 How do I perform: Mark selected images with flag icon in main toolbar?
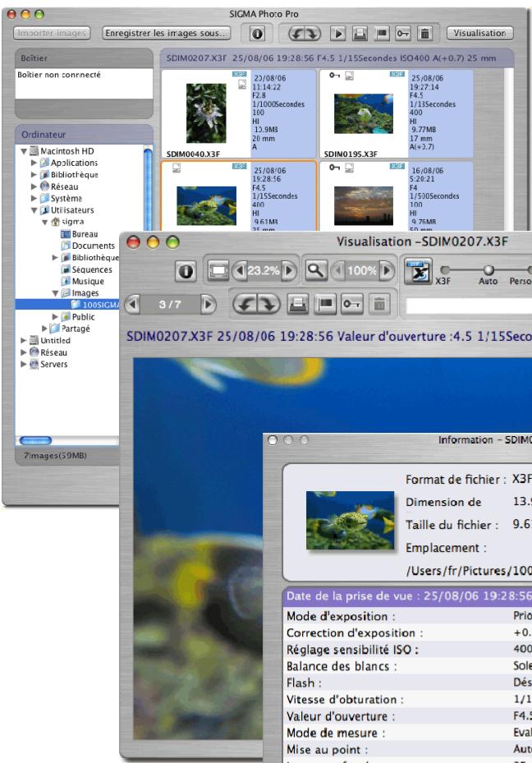pos(382,34)
